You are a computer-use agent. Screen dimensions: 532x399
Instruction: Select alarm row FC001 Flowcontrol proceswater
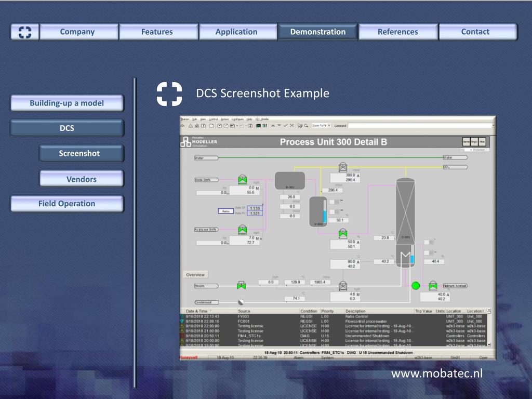pyautogui.click(x=334, y=321)
